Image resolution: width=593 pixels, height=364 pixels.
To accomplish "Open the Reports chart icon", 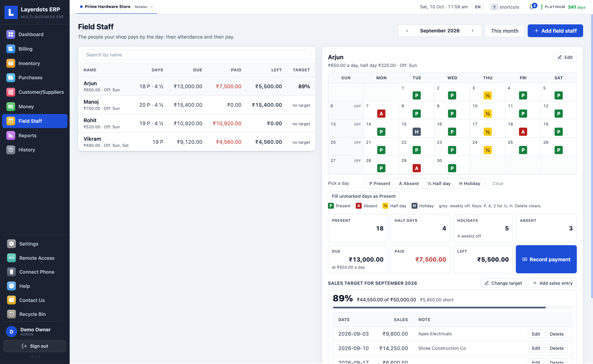I will [x=11, y=135].
